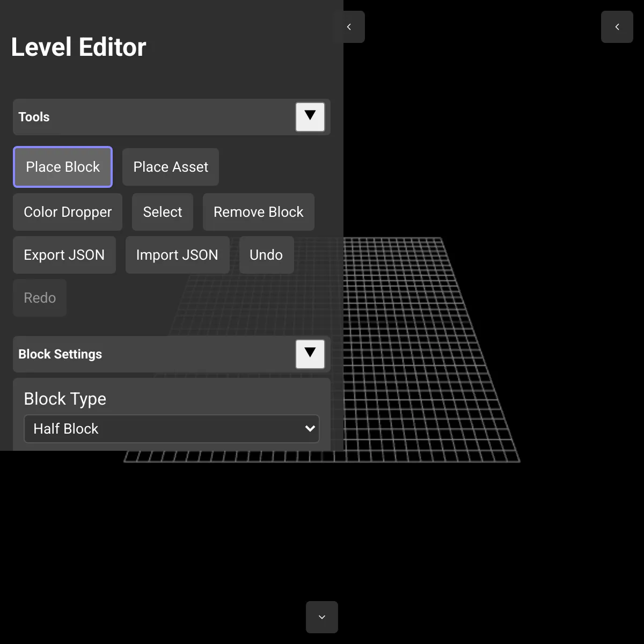Collapse the Block Settings section arrow

310,354
